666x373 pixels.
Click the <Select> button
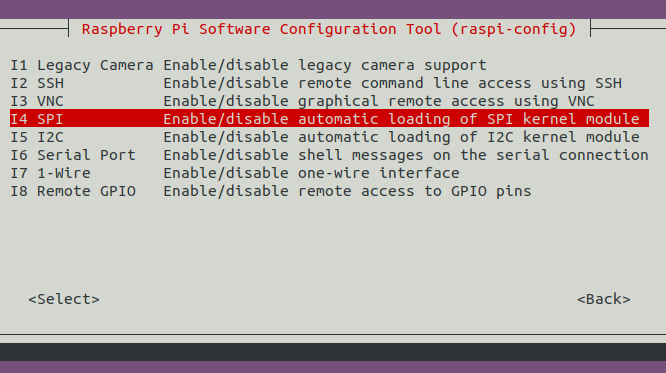point(64,299)
